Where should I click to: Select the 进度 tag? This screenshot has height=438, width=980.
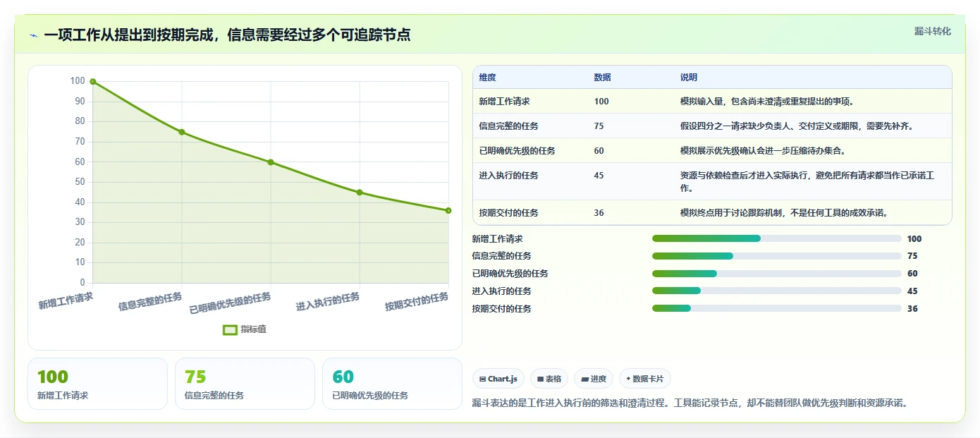(x=594, y=379)
